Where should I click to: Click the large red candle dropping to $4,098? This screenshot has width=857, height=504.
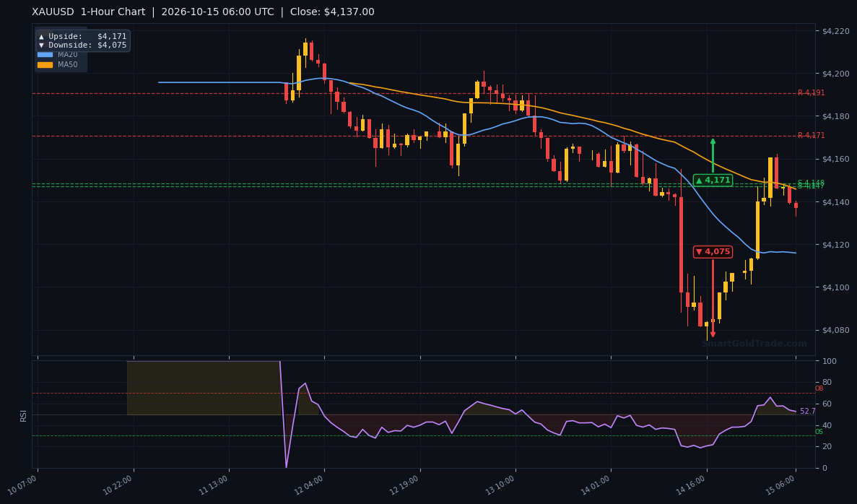(x=681, y=244)
